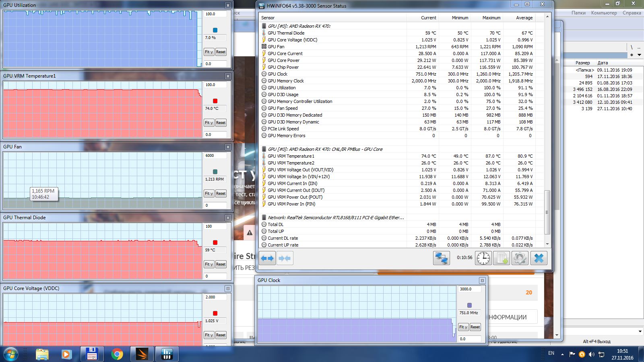Viewport: 644px width, 362px height.
Task: Start logging with the sheet-plus icon
Action: pyautogui.click(x=502, y=258)
